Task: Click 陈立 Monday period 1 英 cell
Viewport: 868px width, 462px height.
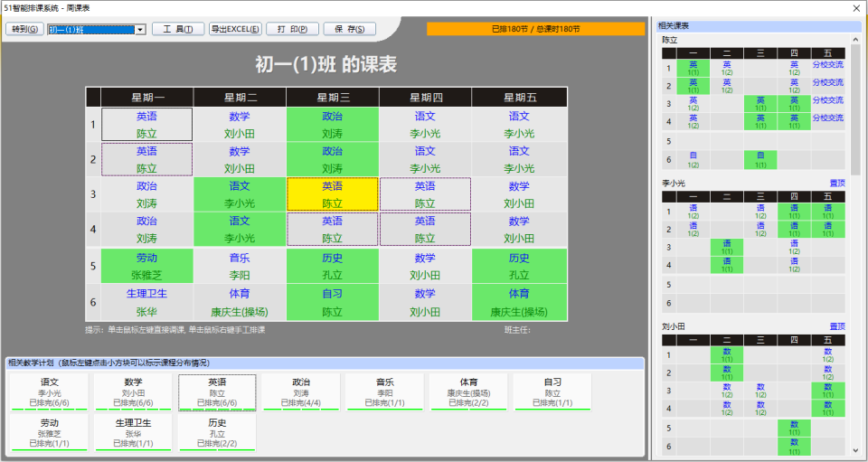Action: (x=693, y=68)
